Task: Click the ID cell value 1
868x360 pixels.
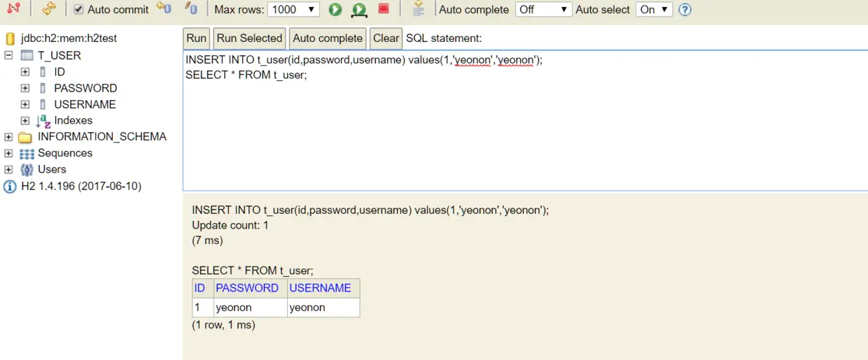Action: pyautogui.click(x=203, y=308)
